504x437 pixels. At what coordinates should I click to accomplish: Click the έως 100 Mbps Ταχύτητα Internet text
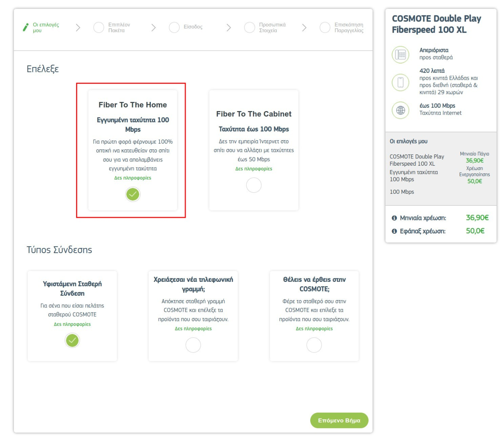[x=440, y=109]
